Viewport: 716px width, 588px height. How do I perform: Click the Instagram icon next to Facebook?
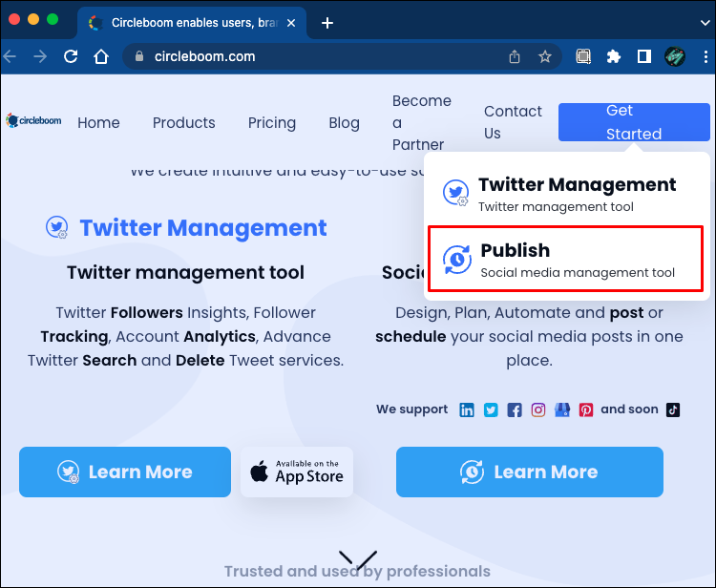coord(538,409)
